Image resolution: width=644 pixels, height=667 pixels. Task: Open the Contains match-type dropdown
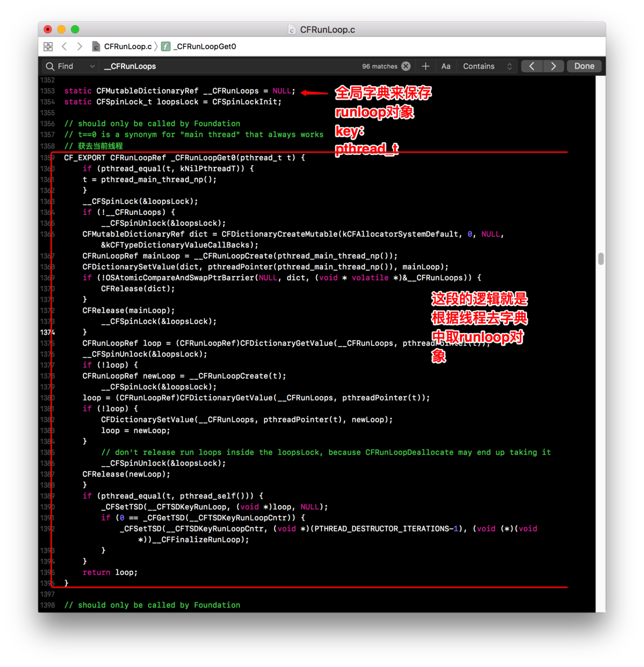pyautogui.click(x=487, y=66)
